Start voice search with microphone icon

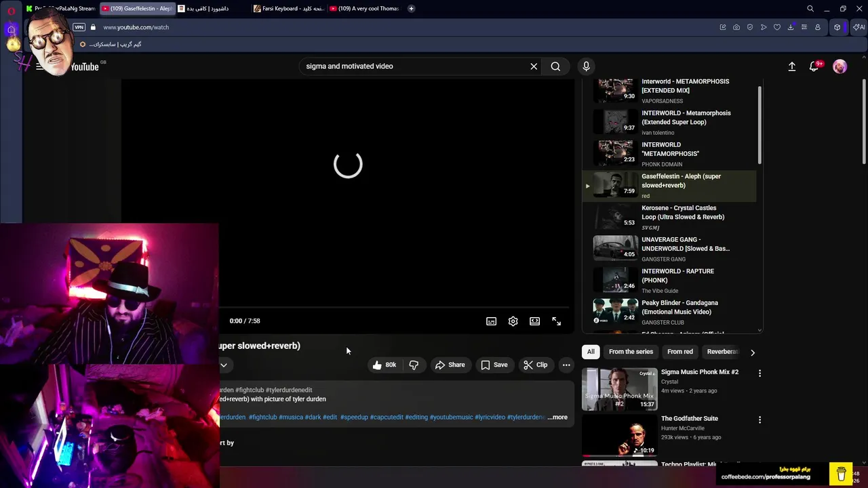[x=587, y=66]
